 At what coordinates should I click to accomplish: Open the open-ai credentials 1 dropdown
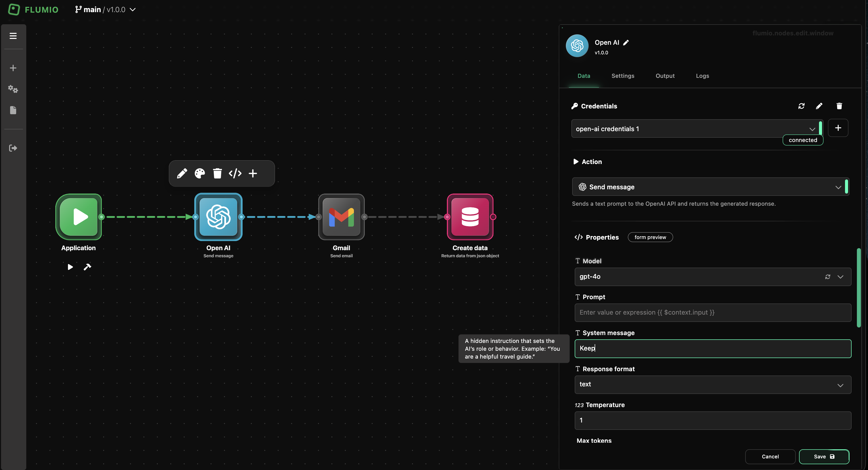coord(694,129)
